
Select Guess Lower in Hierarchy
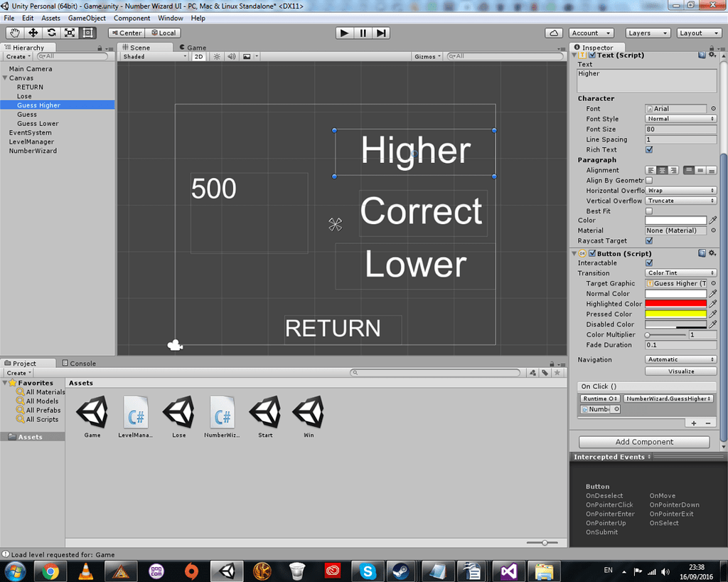[38, 124]
